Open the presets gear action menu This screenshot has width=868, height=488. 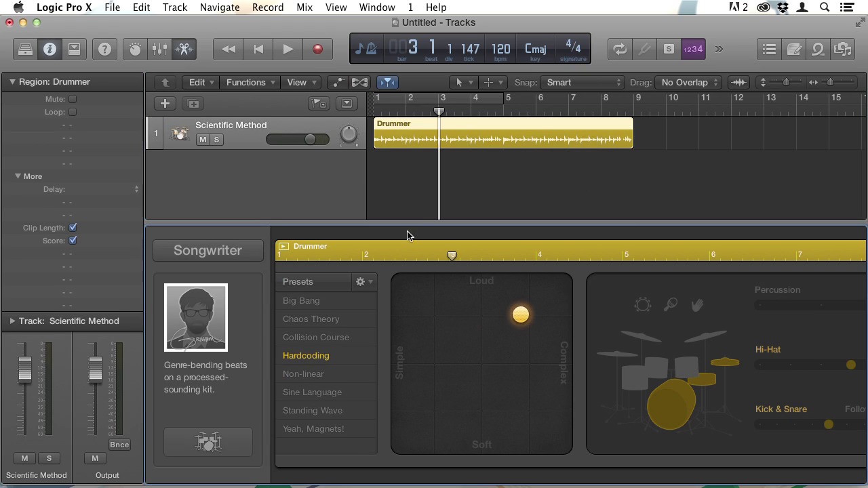pos(364,281)
